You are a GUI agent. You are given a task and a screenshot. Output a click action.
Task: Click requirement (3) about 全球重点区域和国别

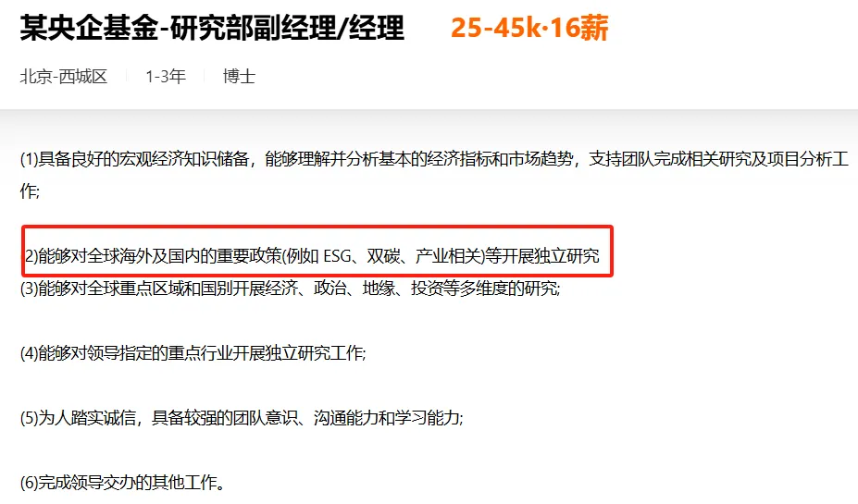tap(291, 289)
